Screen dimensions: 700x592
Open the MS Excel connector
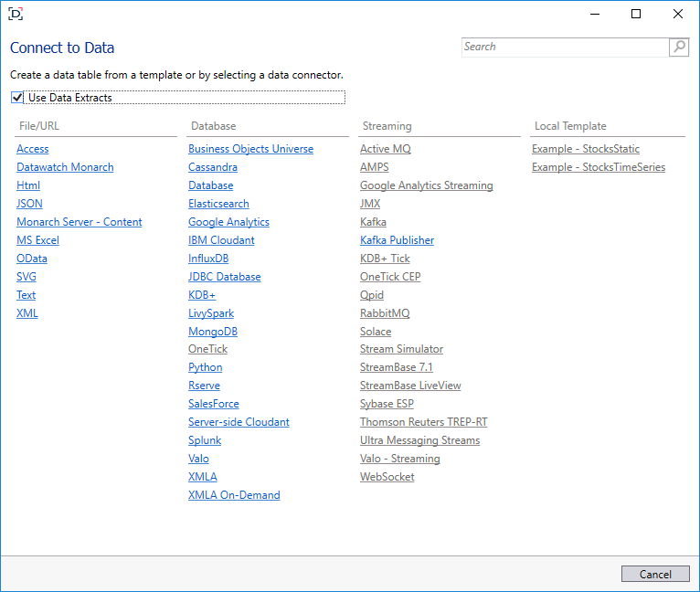[x=37, y=240]
